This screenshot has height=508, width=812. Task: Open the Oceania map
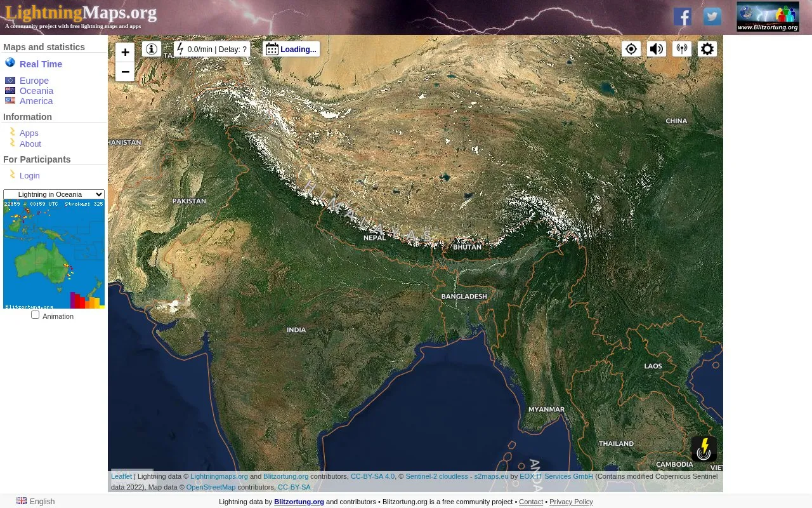click(x=36, y=91)
